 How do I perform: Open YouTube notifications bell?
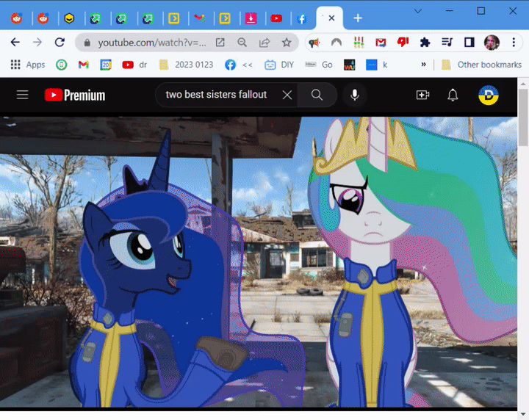pyautogui.click(x=453, y=95)
